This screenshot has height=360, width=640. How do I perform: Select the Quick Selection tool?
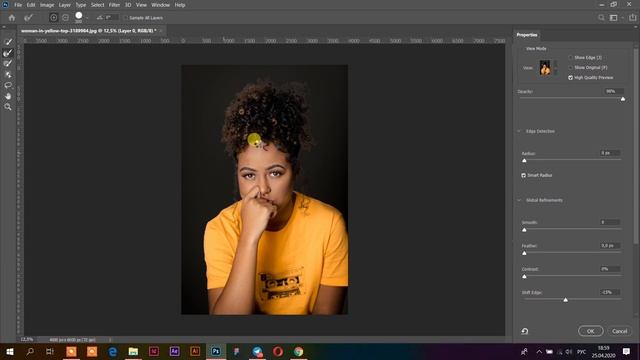tap(8, 42)
